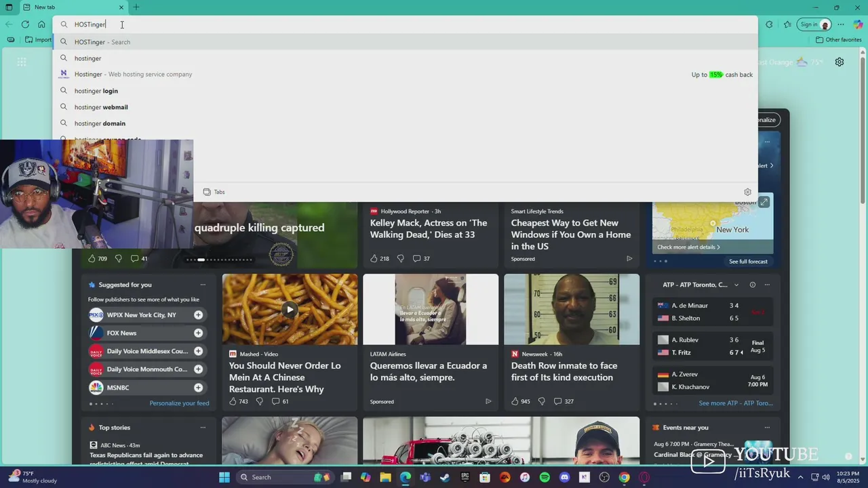This screenshot has height=488, width=868.
Task: Select the 'hostinger webmail' suggestion
Action: click(x=406, y=107)
